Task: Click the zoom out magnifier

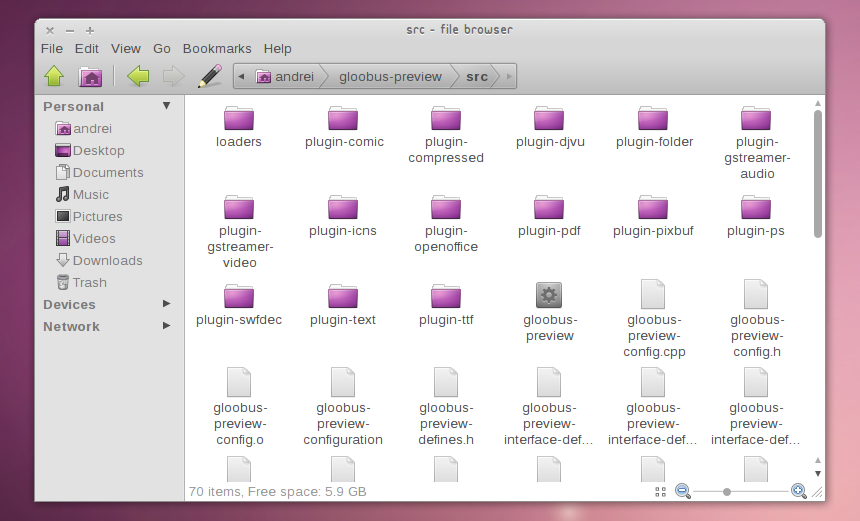Action: 683,491
